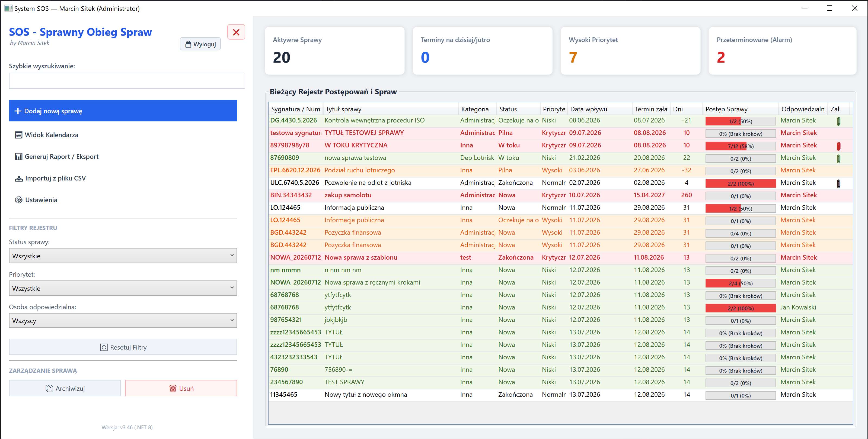Open the red attachment paperclip for W TOKU KRYTYCZNA
The image size is (868, 439).
(838, 146)
